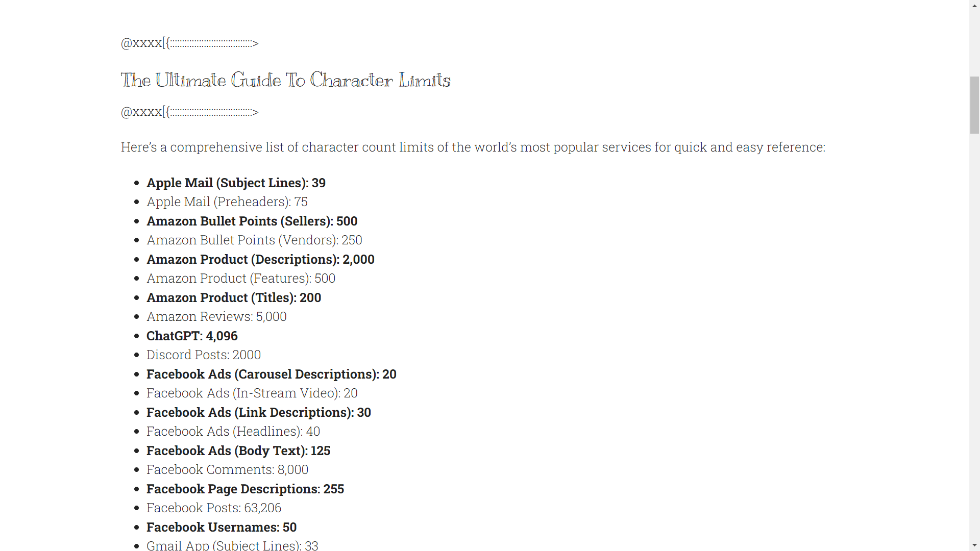Click the Apple Mail Preheaders list item
The height and width of the screenshot is (551, 980).
(227, 202)
